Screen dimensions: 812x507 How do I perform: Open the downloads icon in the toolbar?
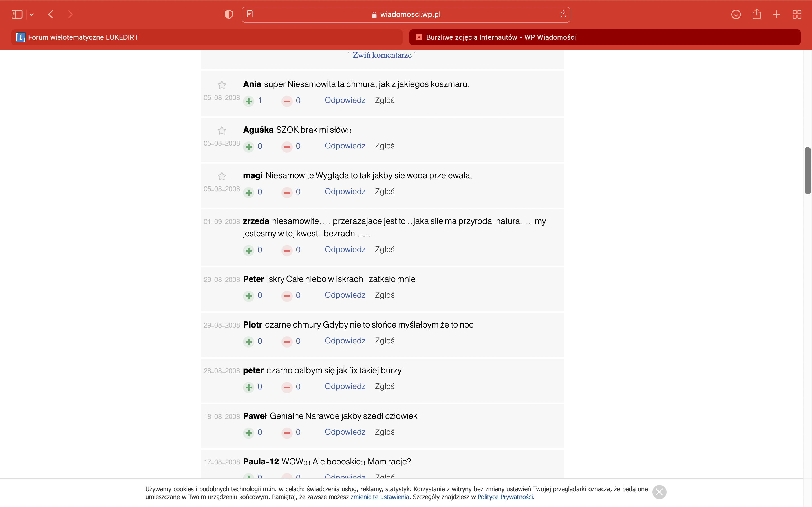tap(736, 14)
